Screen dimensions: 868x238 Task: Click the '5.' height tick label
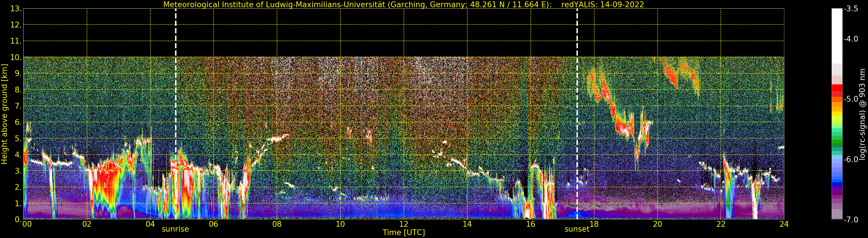pyautogui.click(x=18, y=138)
